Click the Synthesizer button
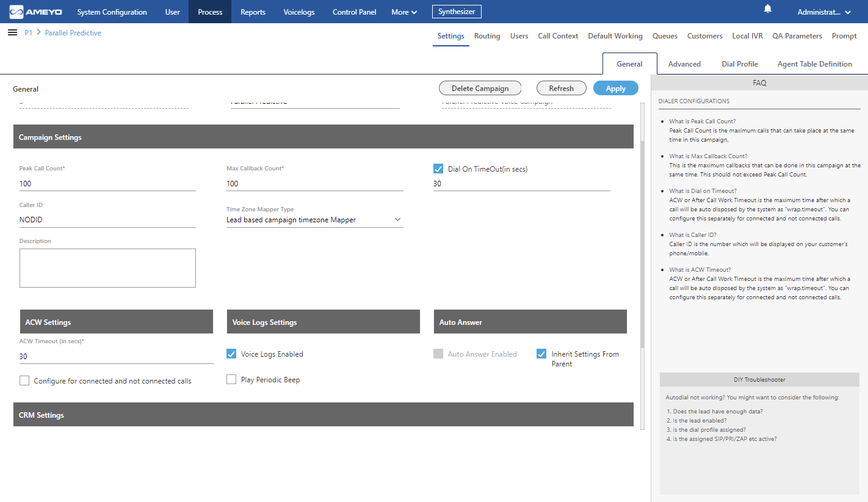This screenshot has height=502, width=868. pos(457,12)
